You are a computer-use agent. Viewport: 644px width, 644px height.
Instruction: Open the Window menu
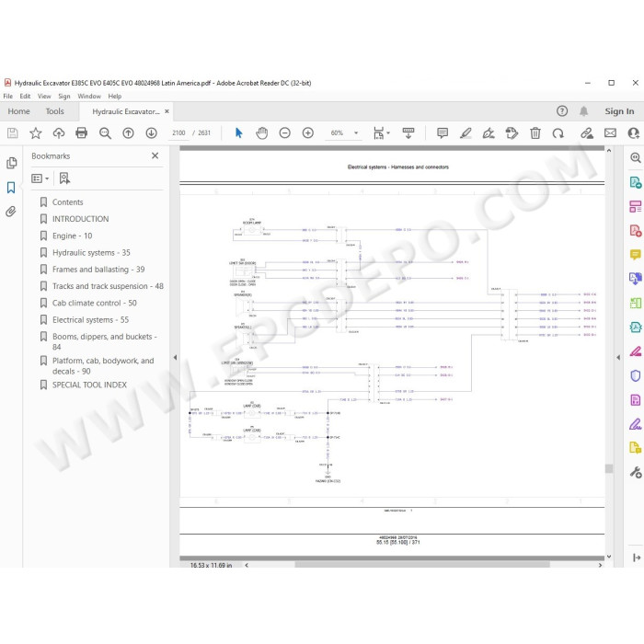coord(89,96)
